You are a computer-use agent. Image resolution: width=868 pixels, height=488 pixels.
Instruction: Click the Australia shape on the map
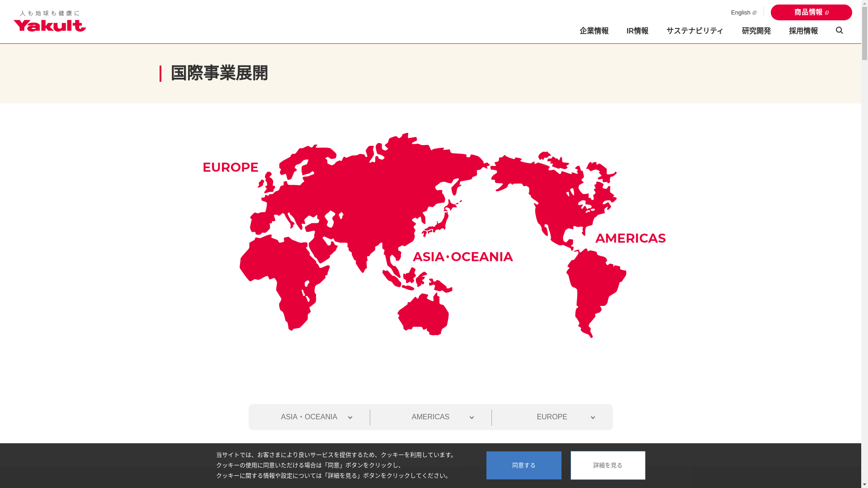pos(423,316)
